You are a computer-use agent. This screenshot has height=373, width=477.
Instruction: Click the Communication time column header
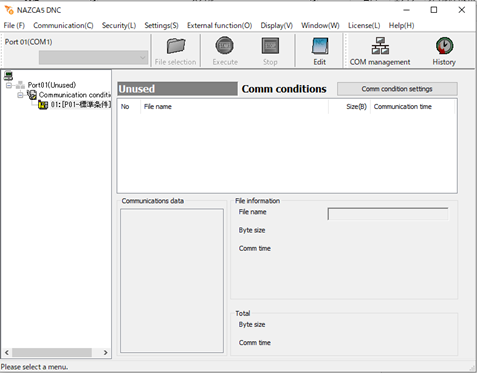tap(413, 107)
